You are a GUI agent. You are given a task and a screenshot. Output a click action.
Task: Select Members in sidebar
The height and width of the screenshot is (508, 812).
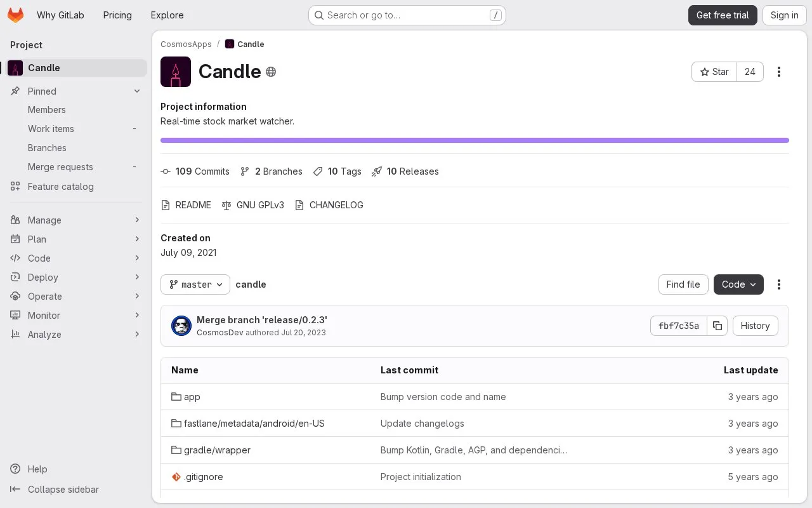[76, 110]
